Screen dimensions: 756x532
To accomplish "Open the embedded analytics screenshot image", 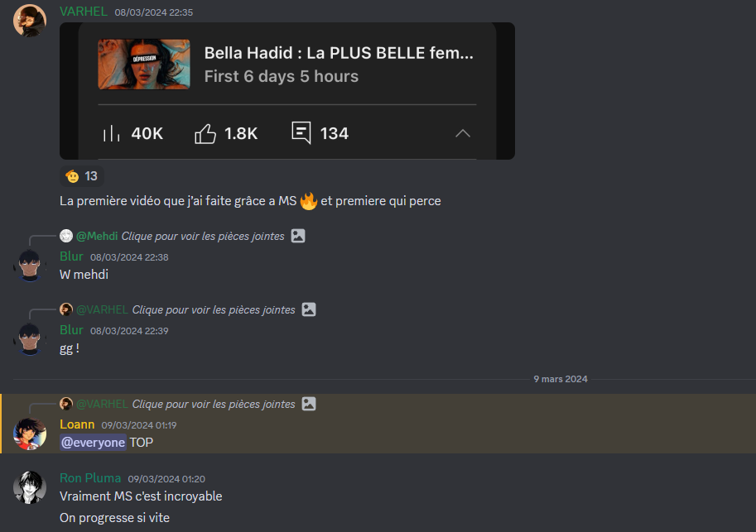I will coord(287,91).
